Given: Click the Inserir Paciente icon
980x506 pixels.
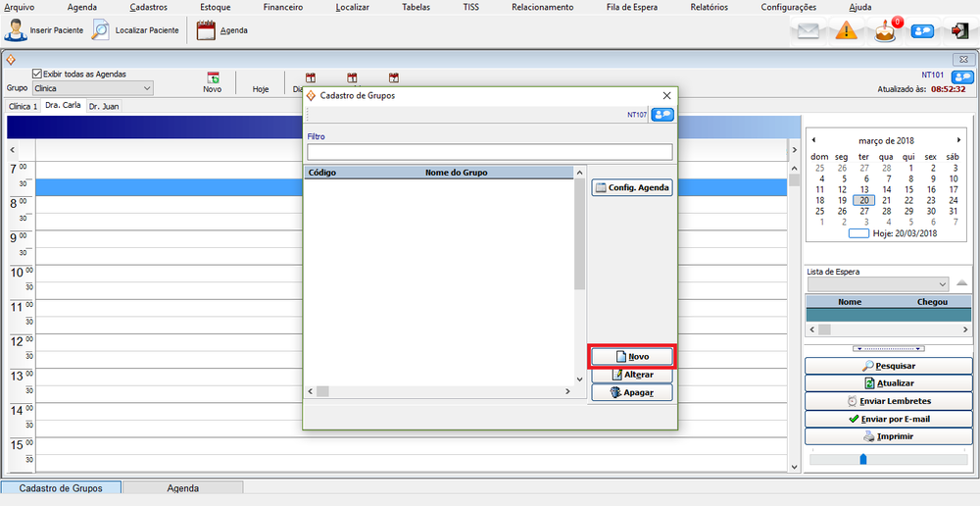Looking at the screenshot, I should point(16,29).
